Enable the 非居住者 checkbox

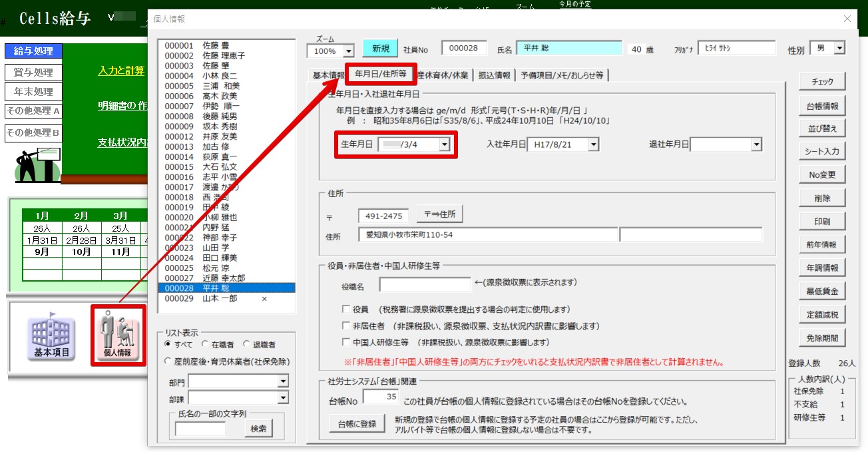pos(346,326)
